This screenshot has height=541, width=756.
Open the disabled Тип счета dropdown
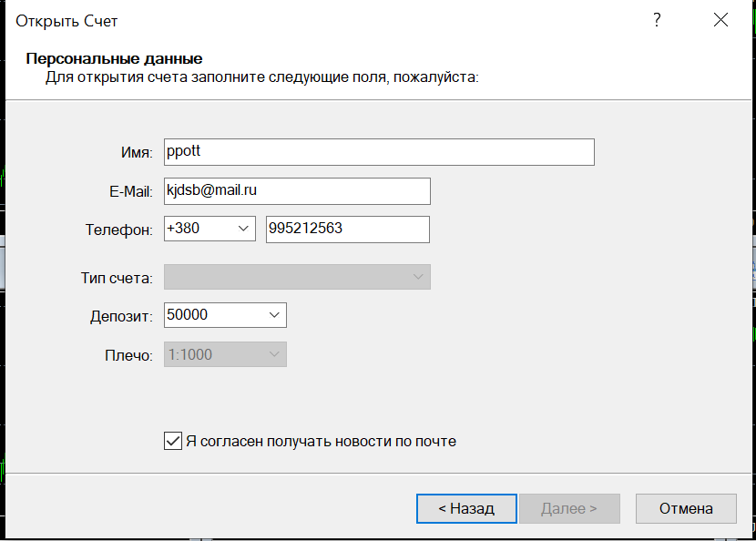(297, 277)
